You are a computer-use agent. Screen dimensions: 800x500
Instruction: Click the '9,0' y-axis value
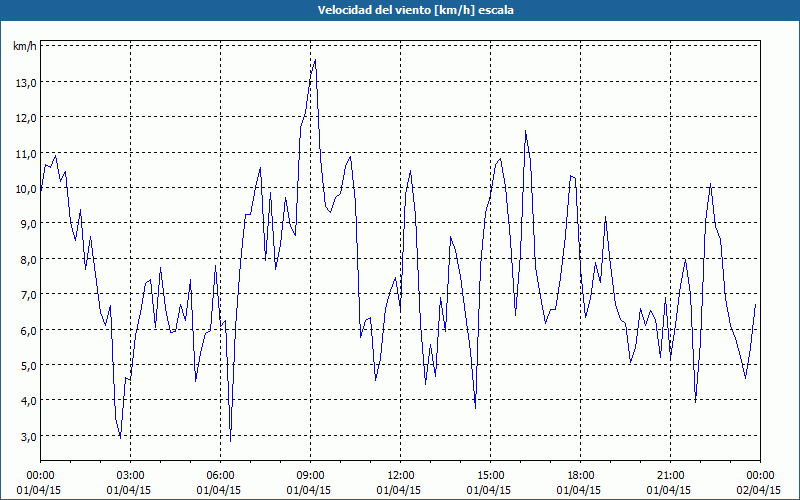pos(28,224)
